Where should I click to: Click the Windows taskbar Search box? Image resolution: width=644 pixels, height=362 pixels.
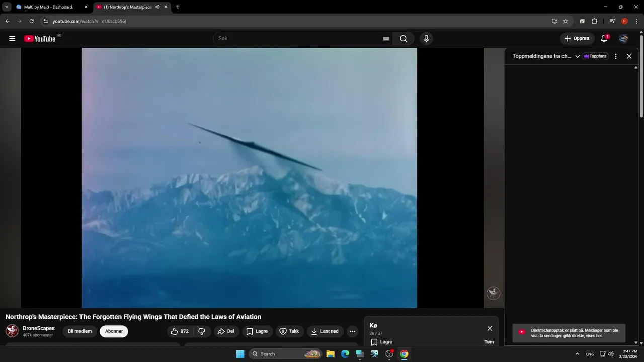285,354
